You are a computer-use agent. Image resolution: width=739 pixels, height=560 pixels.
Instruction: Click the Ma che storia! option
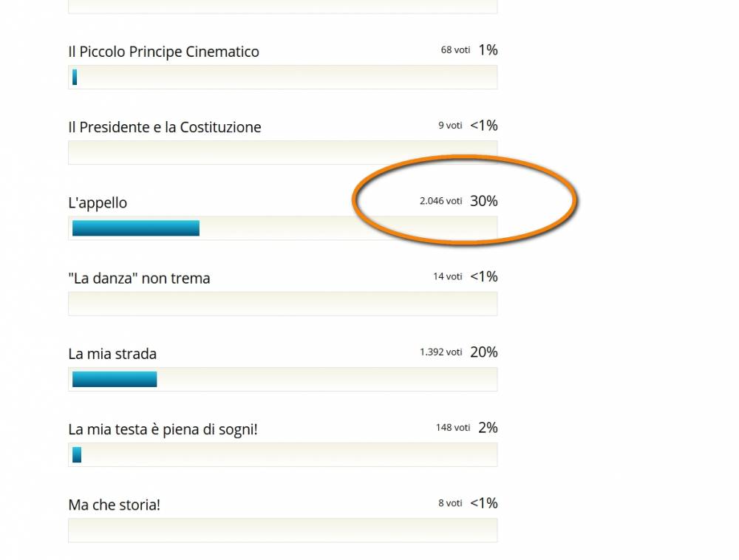click(114, 505)
